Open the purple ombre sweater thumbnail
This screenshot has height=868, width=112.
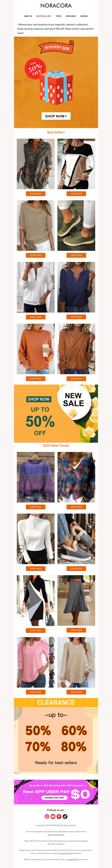click(x=36, y=477)
